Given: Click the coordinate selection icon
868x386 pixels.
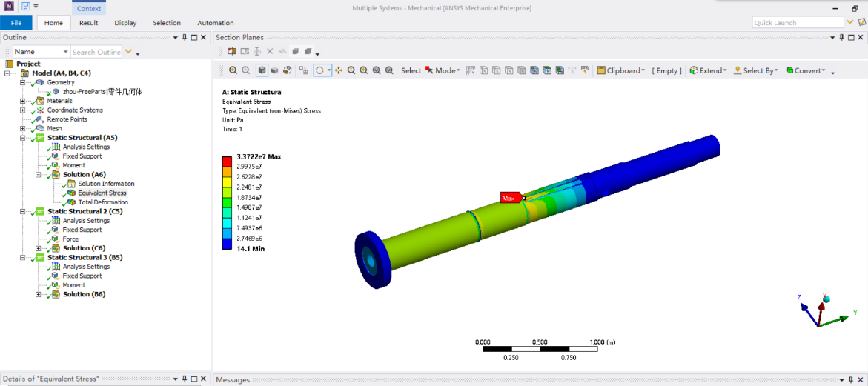Looking at the screenshot, I should [x=573, y=70].
